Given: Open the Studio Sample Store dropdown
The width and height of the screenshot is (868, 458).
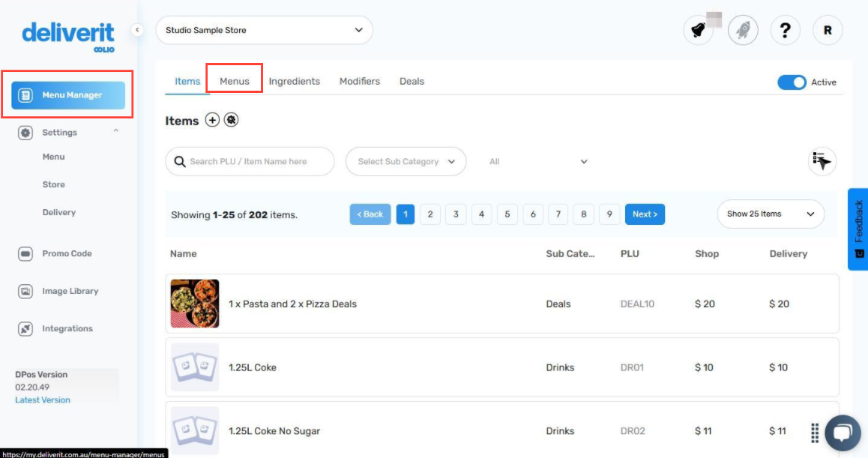Looking at the screenshot, I should [x=264, y=30].
